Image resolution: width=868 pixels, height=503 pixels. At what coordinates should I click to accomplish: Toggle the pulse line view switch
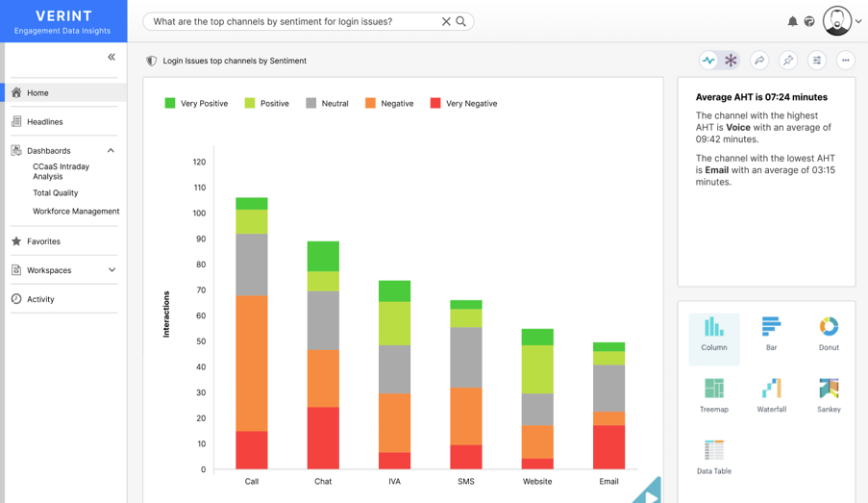709,61
